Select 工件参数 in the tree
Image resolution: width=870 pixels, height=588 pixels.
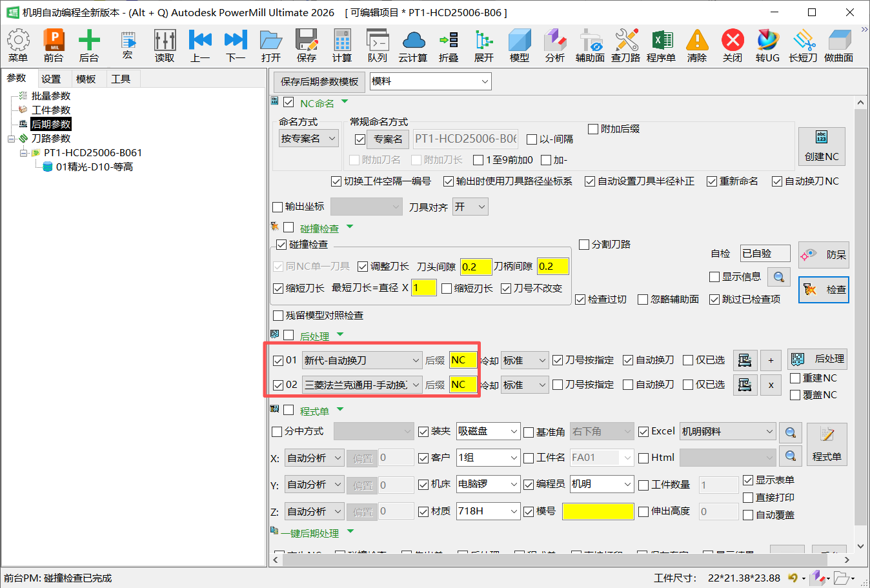tap(51, 110)
